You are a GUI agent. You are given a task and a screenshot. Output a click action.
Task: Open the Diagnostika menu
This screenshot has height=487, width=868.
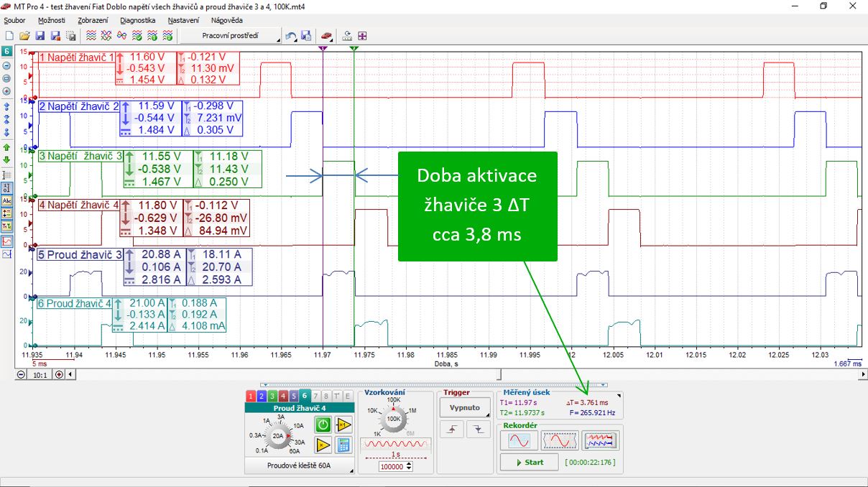click(x=138, y=21)
